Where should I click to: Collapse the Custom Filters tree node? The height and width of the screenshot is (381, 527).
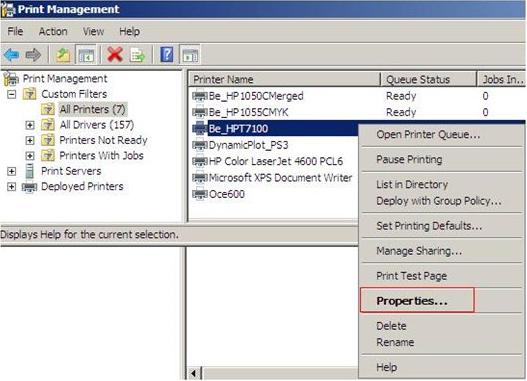coord(11,94)
